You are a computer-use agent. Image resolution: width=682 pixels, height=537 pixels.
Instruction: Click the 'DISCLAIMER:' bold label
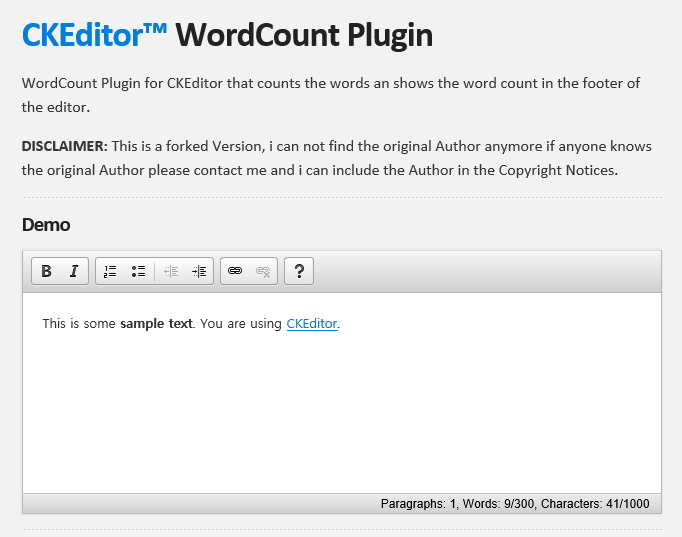click(x=64, y=146)
